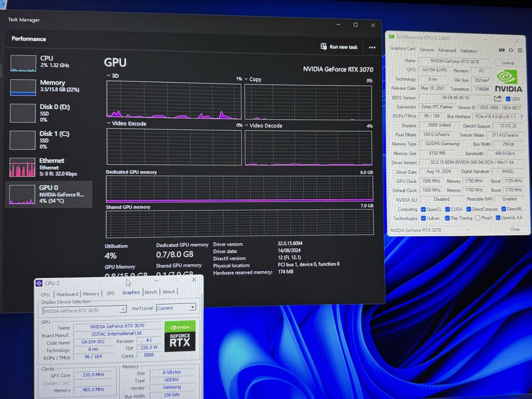Image resolution: width=532 pixels, height=399 pixels.
Task: Toggle the UEFI checkbox in GPU-Z
Action: tap(508, 99)
